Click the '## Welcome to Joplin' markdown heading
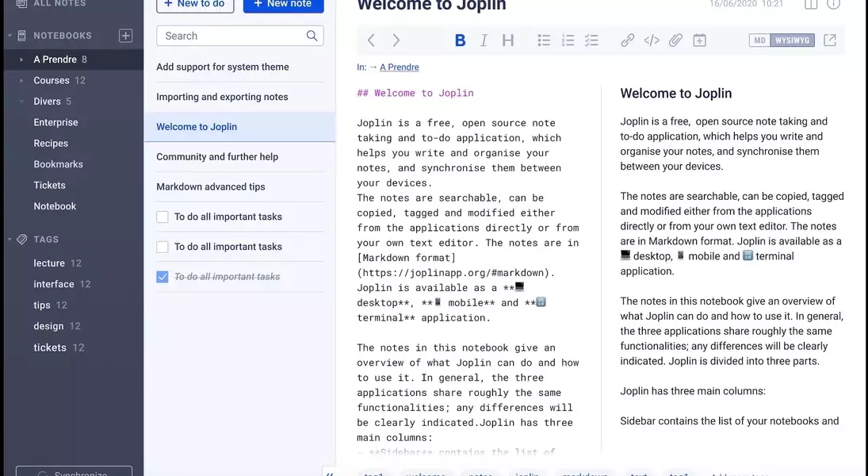This screenshot has width=868, height=476. pyautogui.click(x=415, y=93)
